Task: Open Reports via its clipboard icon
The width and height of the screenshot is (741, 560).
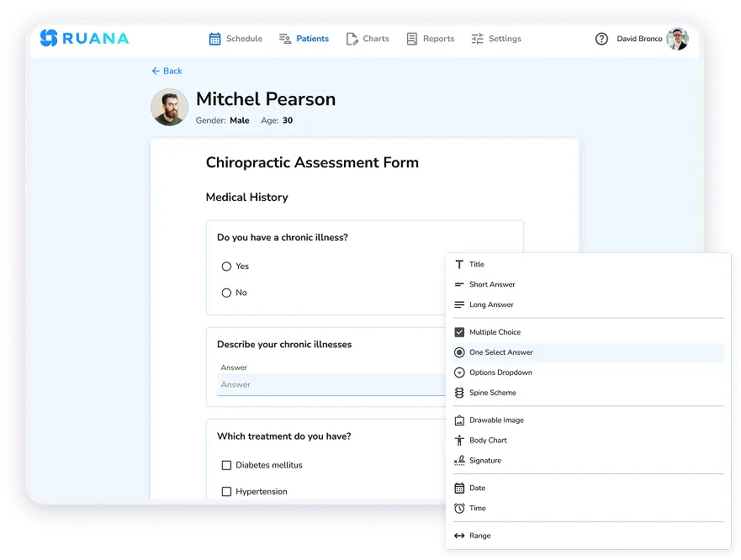Action: pyautogui.click(x=411, y=39)
